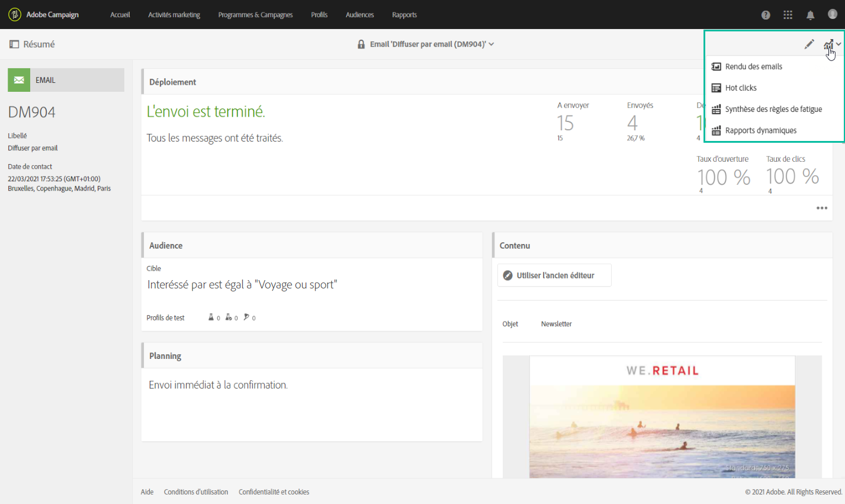
Task: Click the "L'envoi est terminé." status text
Action: coord(206,111)
